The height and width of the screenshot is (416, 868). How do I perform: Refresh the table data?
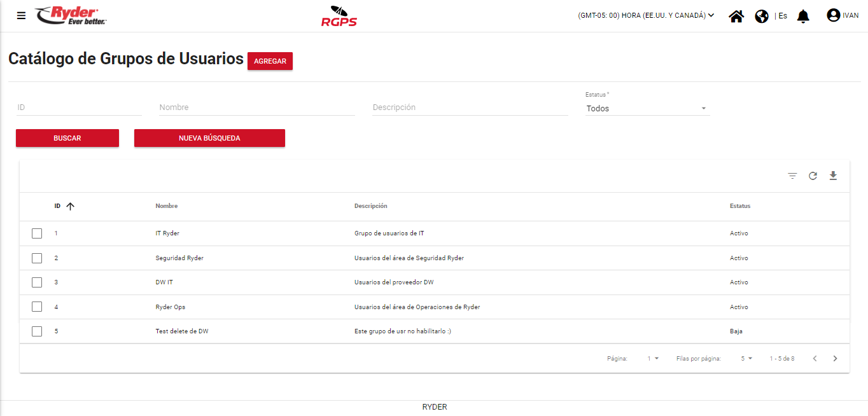[x=813, y=176]
